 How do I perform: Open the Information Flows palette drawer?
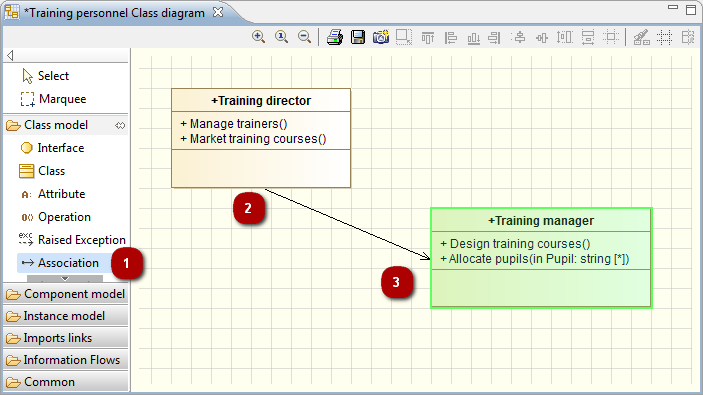65,360
